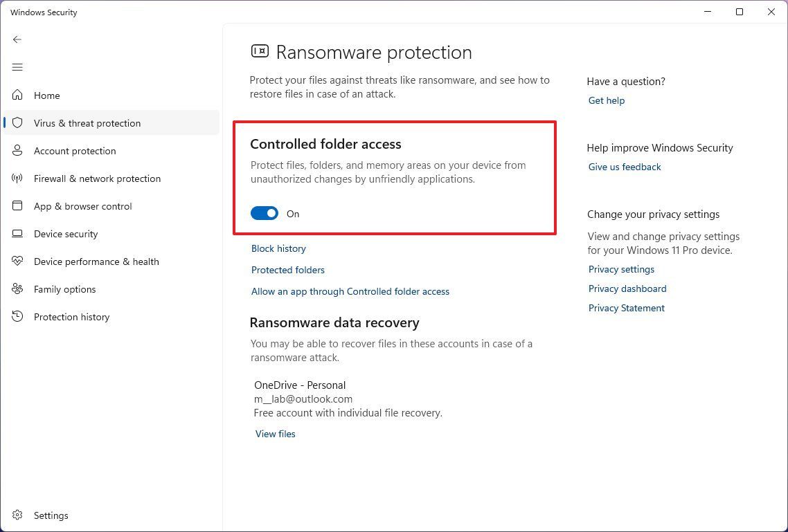Open Allow an app through Controlled folder access
788x532 pixels.
point(350,291)
